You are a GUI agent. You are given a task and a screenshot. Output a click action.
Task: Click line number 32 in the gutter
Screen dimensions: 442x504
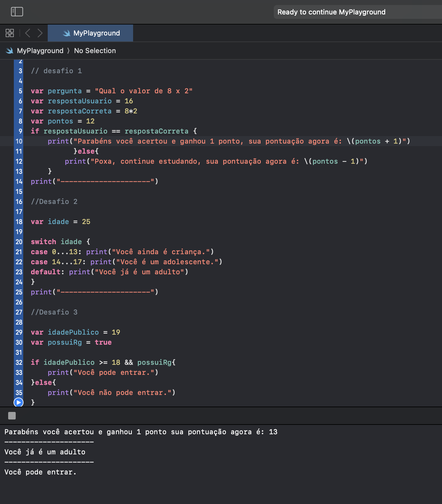(19, 363)
